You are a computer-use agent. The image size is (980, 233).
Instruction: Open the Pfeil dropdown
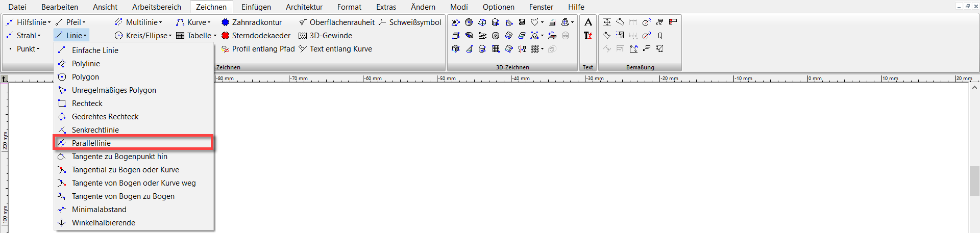[70, 22]
